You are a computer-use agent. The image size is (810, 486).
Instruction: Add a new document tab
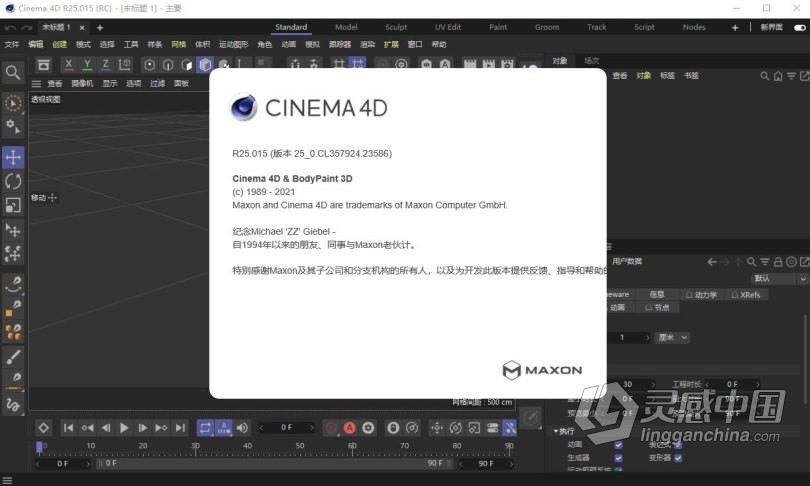tap(100, 27)
